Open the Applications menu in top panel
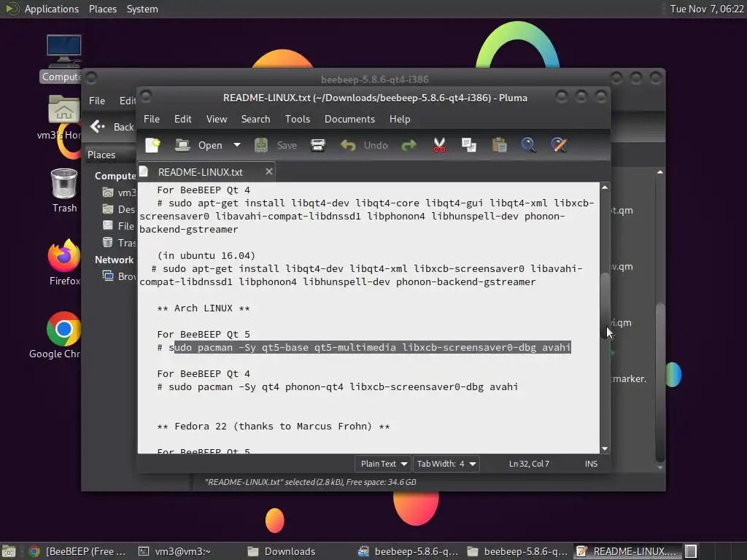Viewport: 747px width, 560px height. 51,9
